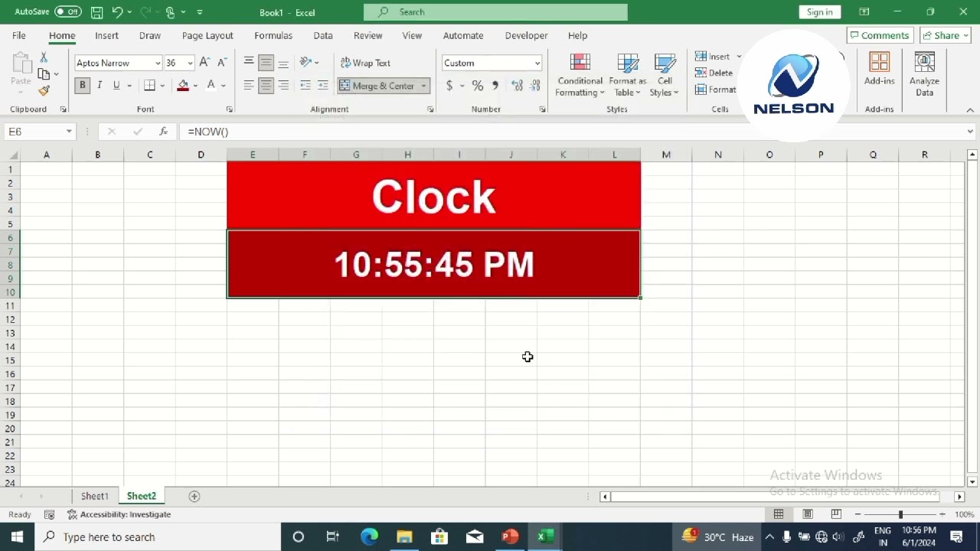Screen dimensions: 980x551
Task: Toggle Merge & Center
Action: click(x=377, y=86)
